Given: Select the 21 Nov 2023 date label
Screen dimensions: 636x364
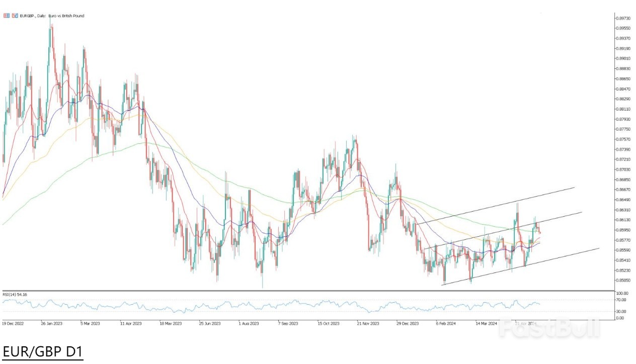Looking at the screenshot, I should click(x=367, y=324).
